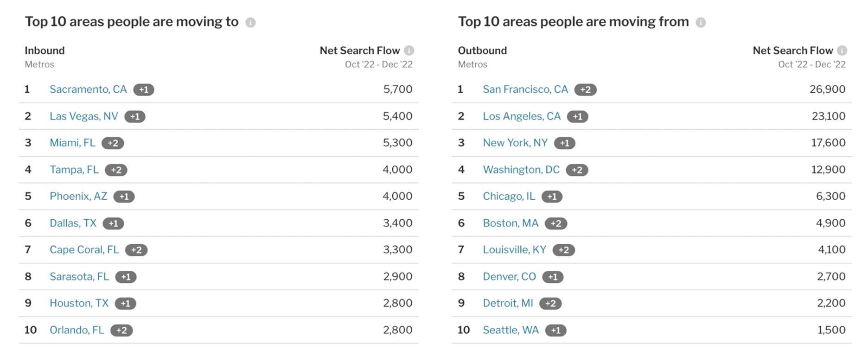
Task: Follow the Phoenix, AZ link
Action: 78,197
